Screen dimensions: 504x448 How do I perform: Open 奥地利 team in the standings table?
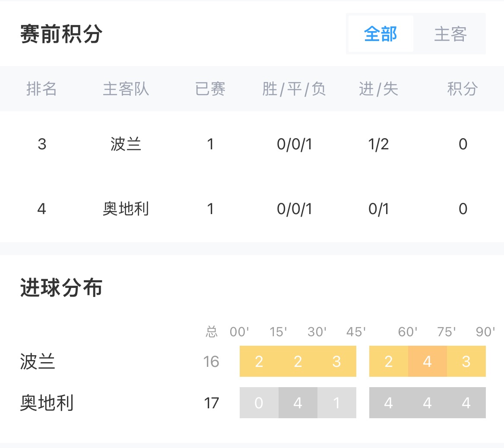click(x=126, y=209)
